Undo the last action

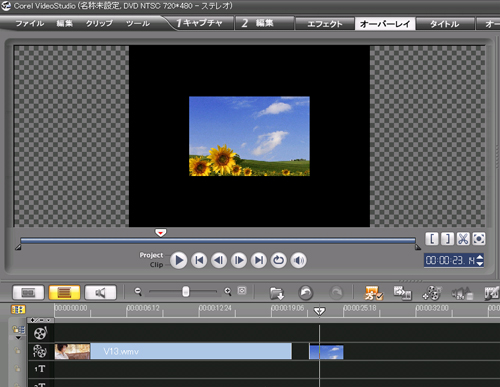pyautogui.click(x=306, y=293)
